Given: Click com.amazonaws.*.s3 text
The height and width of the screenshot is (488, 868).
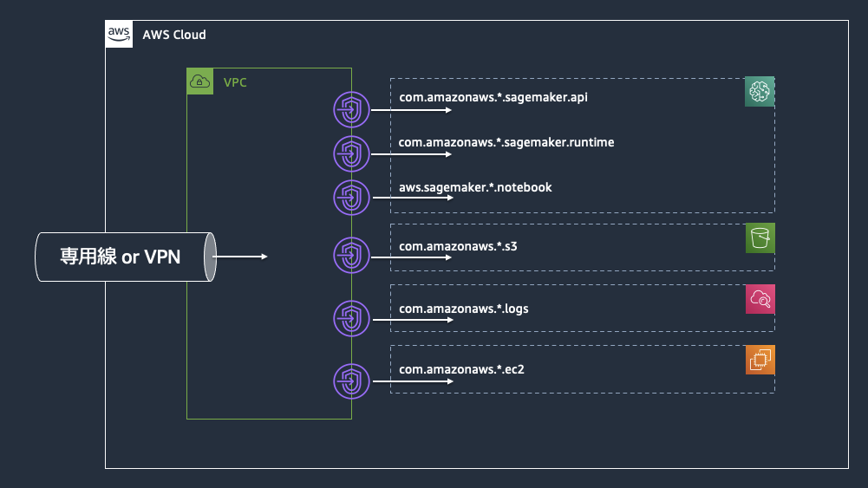Looking at the screenshot, I should [458, 247].
